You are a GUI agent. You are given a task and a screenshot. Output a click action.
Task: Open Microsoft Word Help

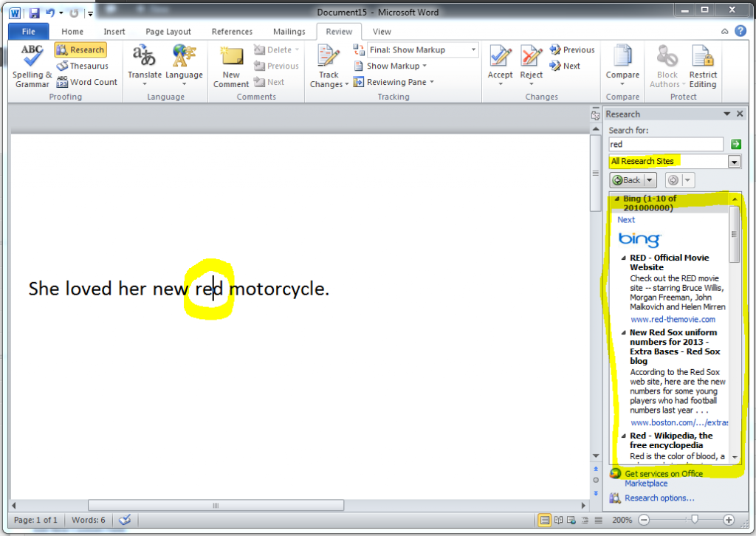click(x=740, y=31)
